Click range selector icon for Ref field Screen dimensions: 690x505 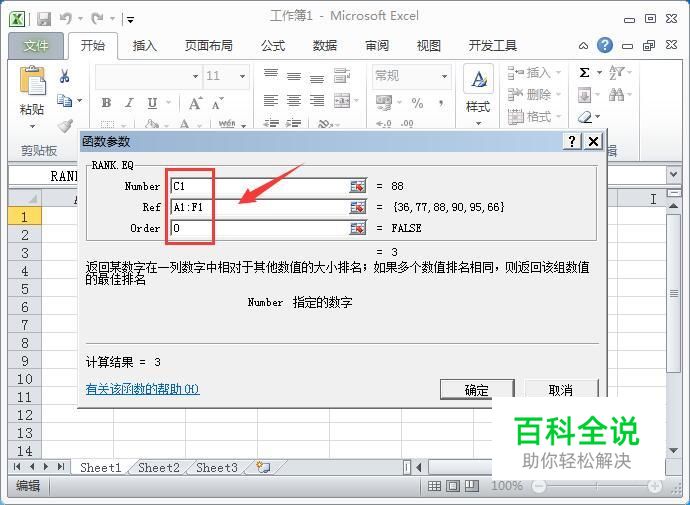click(358, 207)
